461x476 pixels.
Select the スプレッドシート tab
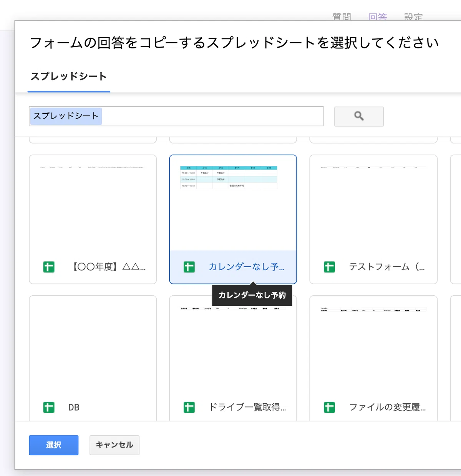point(69,77)
